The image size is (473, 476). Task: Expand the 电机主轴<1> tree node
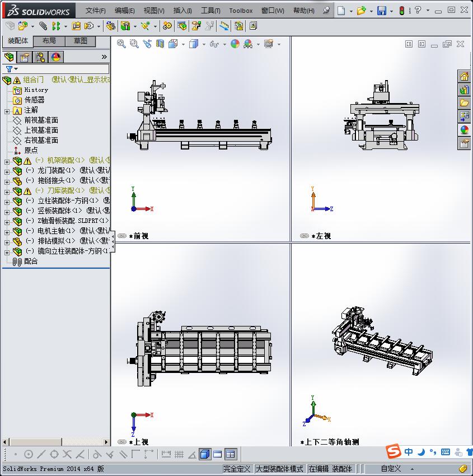(7, 232)
